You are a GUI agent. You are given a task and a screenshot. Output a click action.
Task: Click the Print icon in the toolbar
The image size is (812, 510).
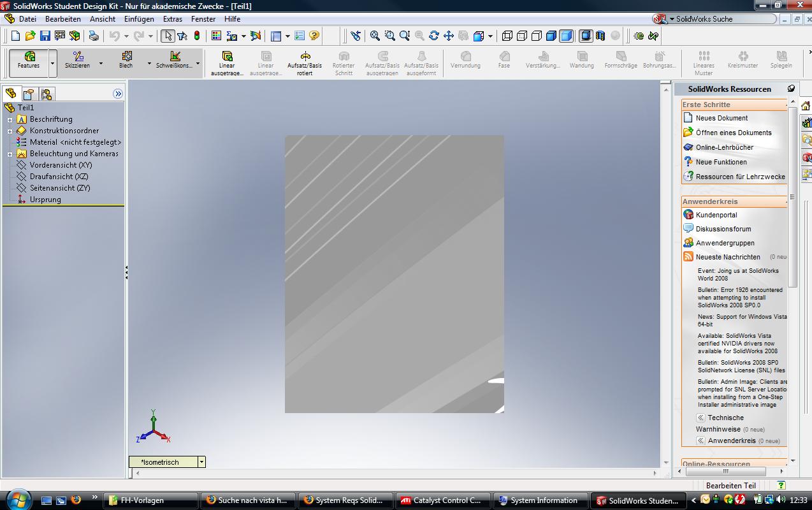coord(94,36)
